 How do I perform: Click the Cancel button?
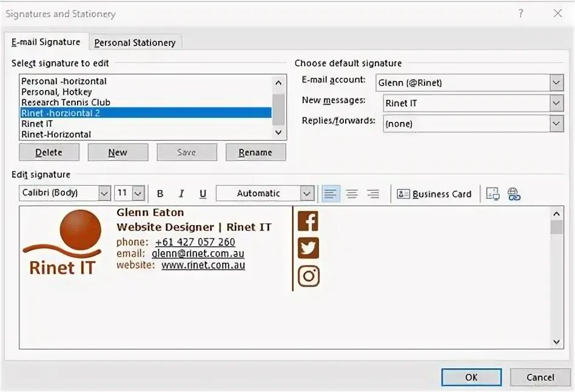pos(540,377)
